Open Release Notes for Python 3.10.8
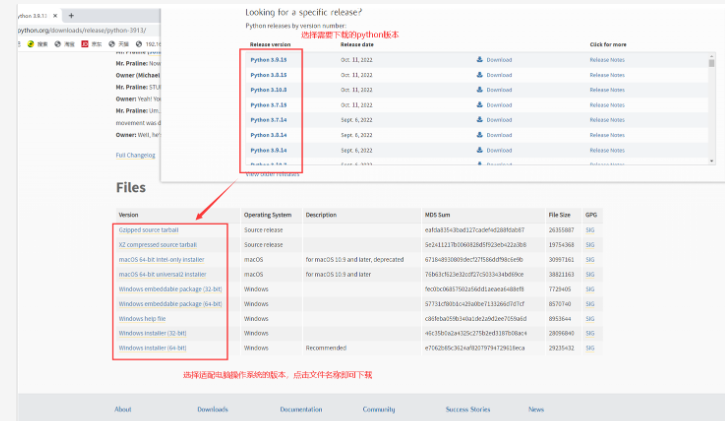This screenshot has width=725, height=421. (607, 90)
